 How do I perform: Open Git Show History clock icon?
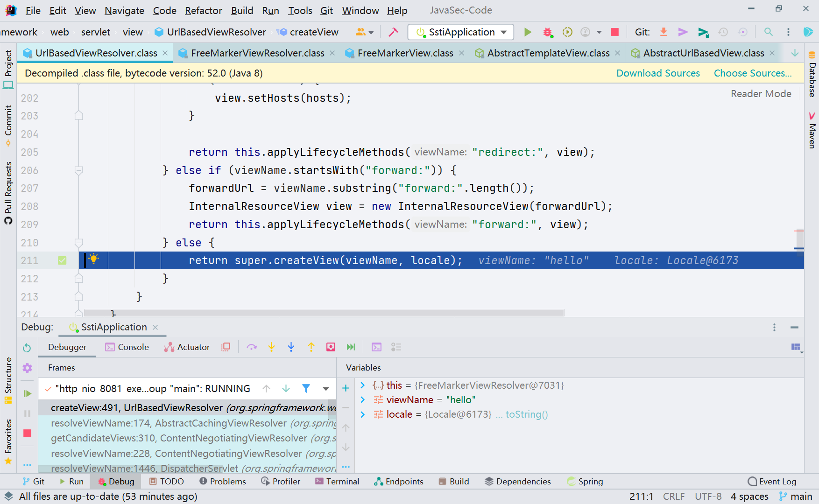tap(723, 32)
